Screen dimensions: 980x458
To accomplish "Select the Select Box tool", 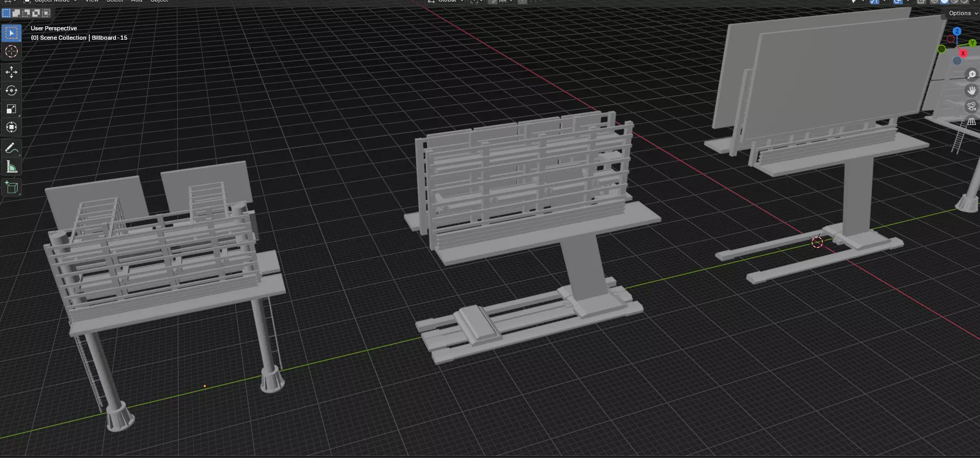I will point(11,33).
